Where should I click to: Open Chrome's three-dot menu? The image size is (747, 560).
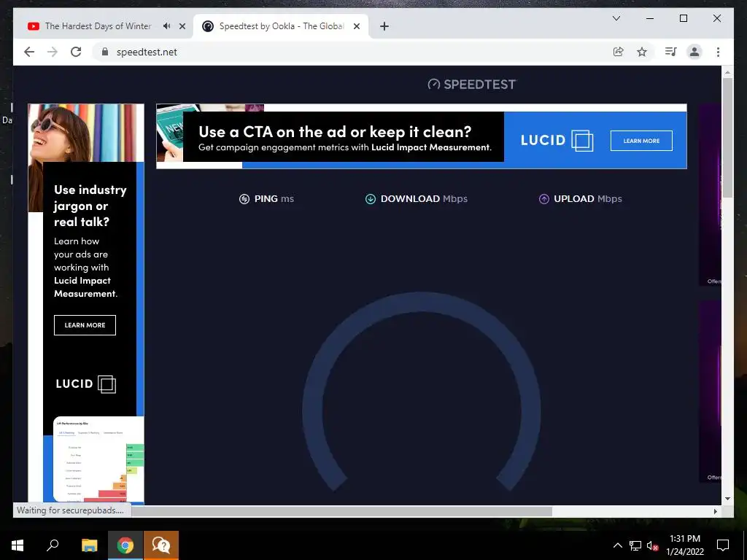point(718,52)
